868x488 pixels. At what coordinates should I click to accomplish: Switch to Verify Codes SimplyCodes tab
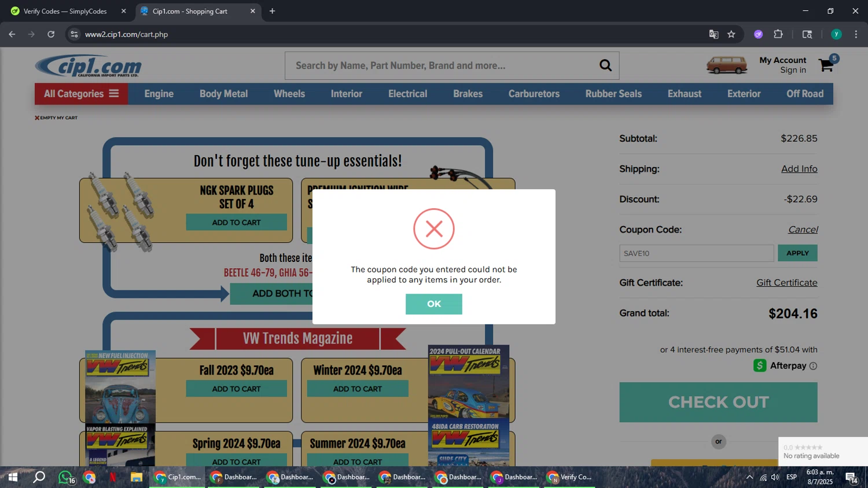65,11
